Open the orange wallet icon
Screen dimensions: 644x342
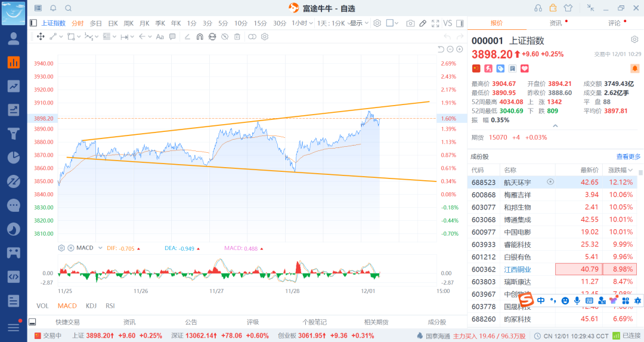tap(553, 8)
